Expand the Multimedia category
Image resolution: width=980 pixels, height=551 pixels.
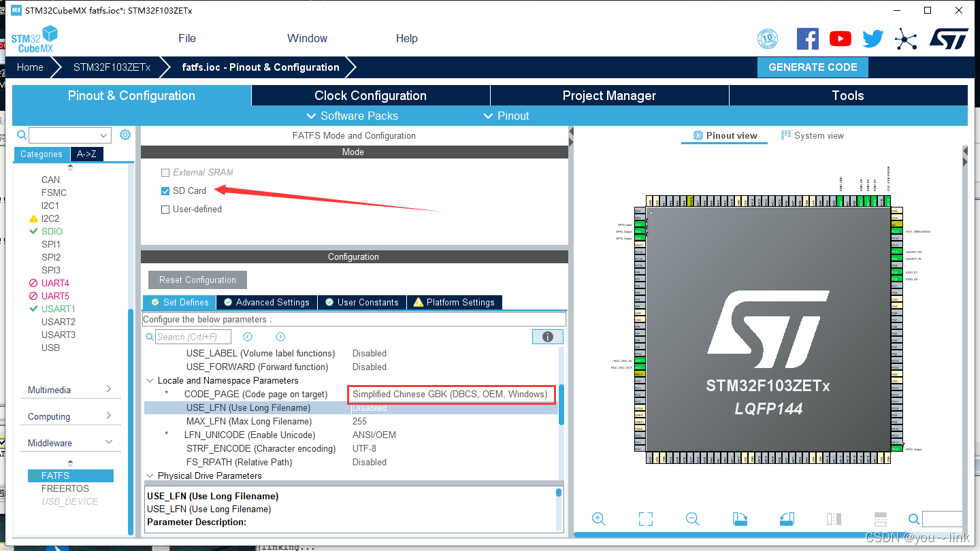(70, 390)
